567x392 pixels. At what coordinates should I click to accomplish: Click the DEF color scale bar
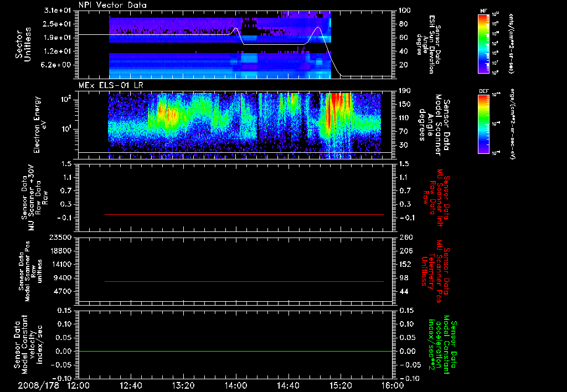coord(484,124)
